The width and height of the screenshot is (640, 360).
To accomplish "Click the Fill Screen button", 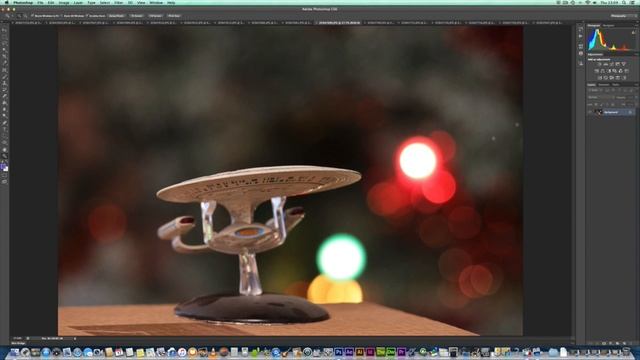I will coord(156,16).
